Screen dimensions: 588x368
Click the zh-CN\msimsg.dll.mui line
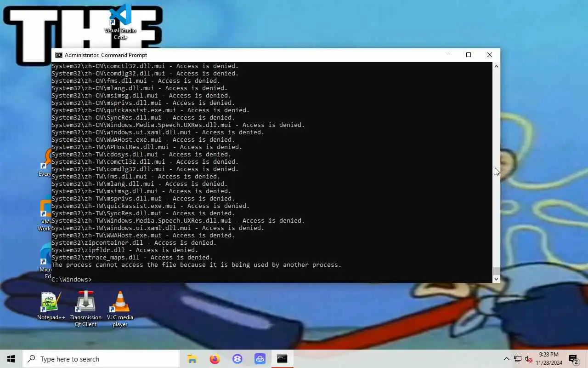click(x=141, y=96)
